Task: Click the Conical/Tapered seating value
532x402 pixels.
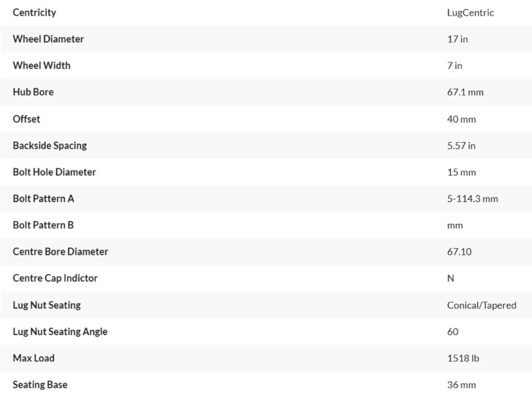Action: pyautogui.click(x=482, y=305)
